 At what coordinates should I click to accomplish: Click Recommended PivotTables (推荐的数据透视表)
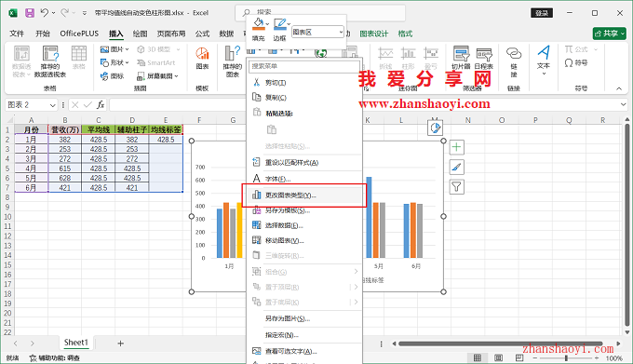pos(50,61)
